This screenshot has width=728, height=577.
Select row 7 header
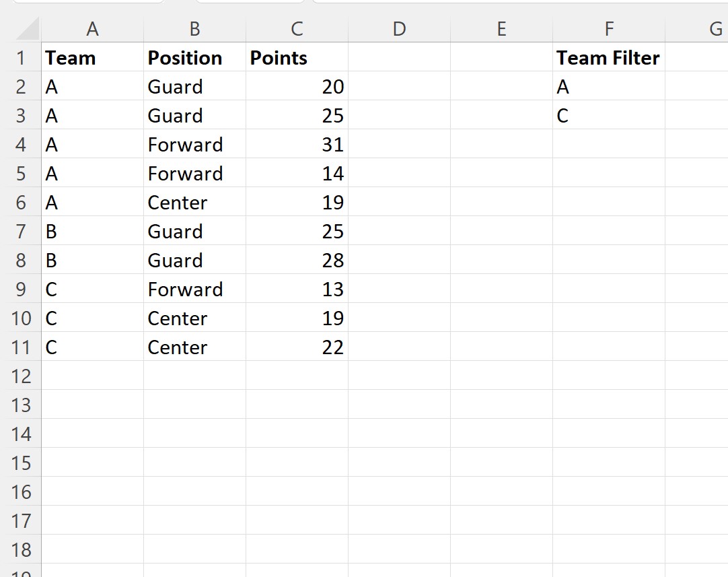point(21,231)
